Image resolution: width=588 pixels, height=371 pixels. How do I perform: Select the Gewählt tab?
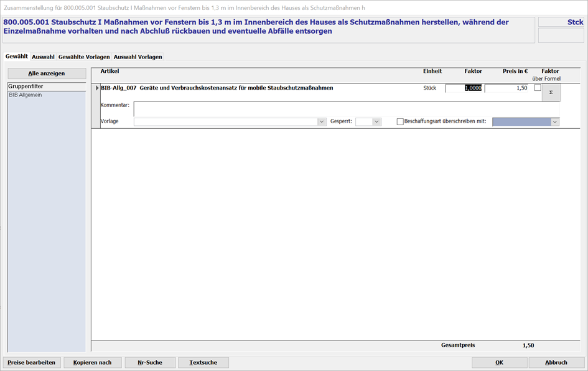point(16,57)
